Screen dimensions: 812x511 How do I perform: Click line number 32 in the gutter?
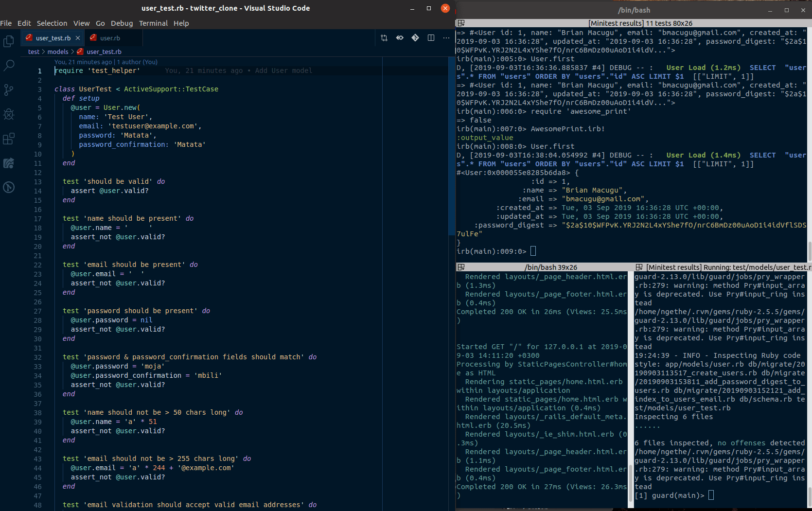(38, 357)
